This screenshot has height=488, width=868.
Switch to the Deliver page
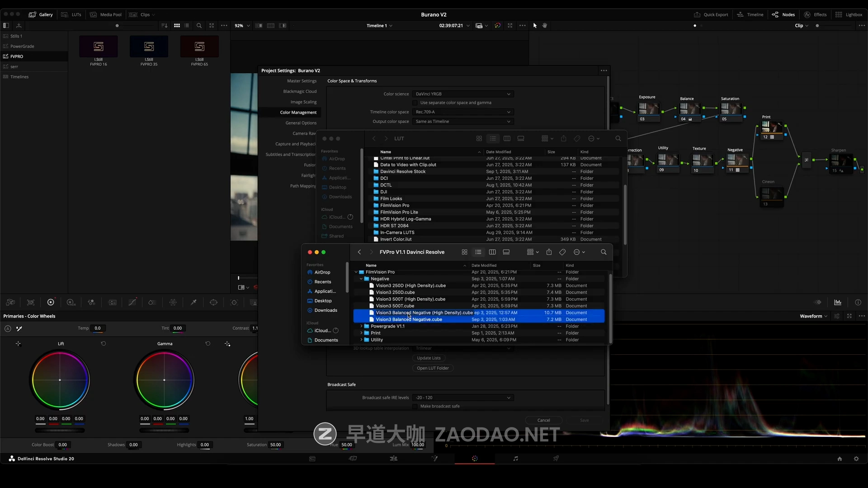click(x=556, y=458)
